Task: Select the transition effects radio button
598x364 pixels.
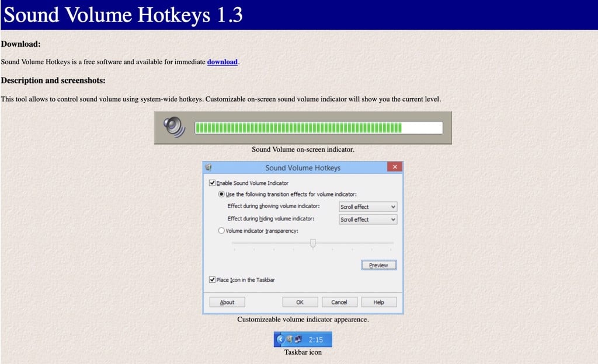Action: (221, 194)
